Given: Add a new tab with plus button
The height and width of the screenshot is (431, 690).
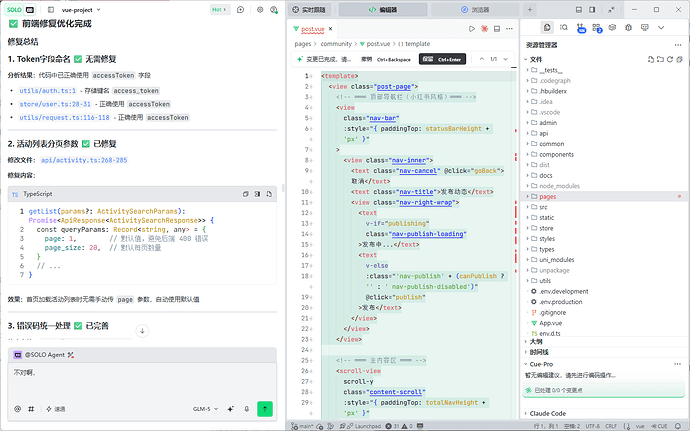Looking at the screenshot, I should (x=530, y=9).
